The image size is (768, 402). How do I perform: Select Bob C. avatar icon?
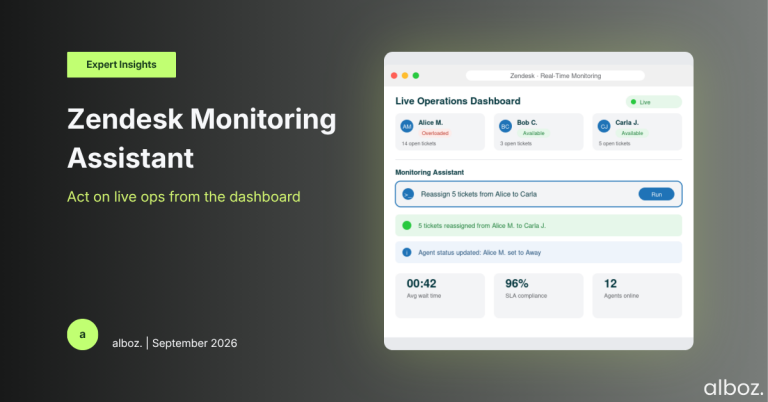pos(505,126)
